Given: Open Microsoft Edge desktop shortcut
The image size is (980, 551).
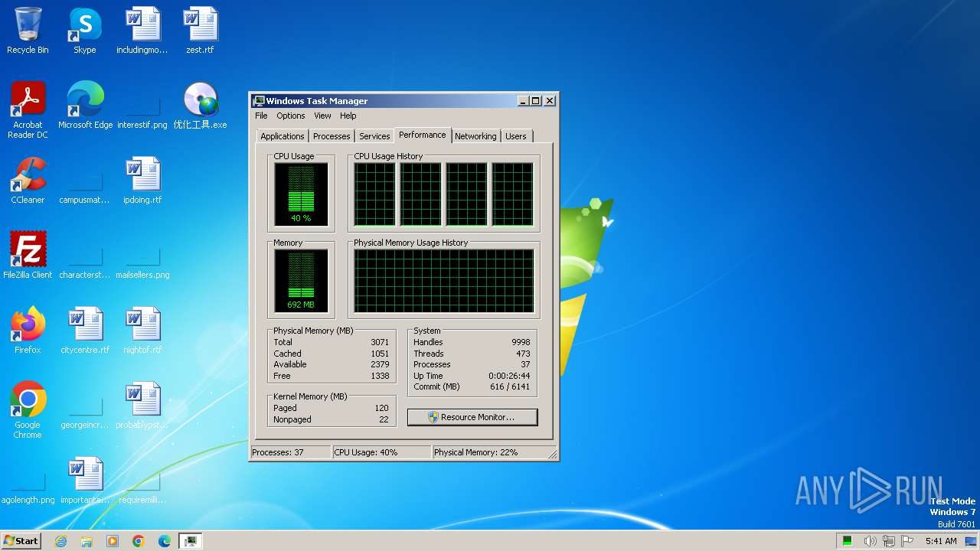Looking at the screenshot, I should [x=85, y=106].
